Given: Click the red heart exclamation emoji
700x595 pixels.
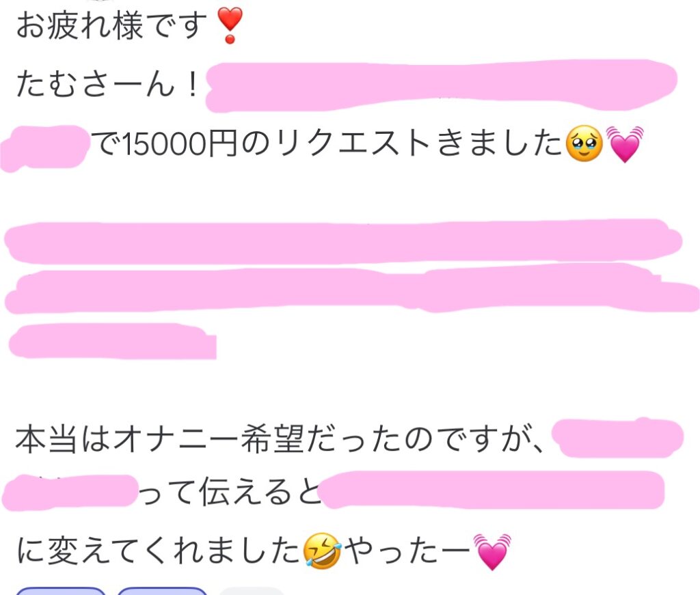Looking at the screenshot, I should [230, 25].
